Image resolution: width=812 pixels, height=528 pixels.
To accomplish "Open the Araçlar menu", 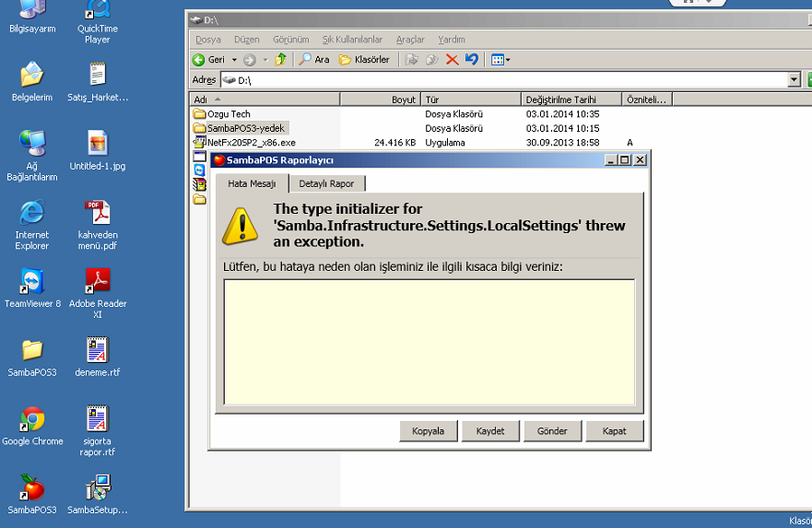I will click(410, 40).
